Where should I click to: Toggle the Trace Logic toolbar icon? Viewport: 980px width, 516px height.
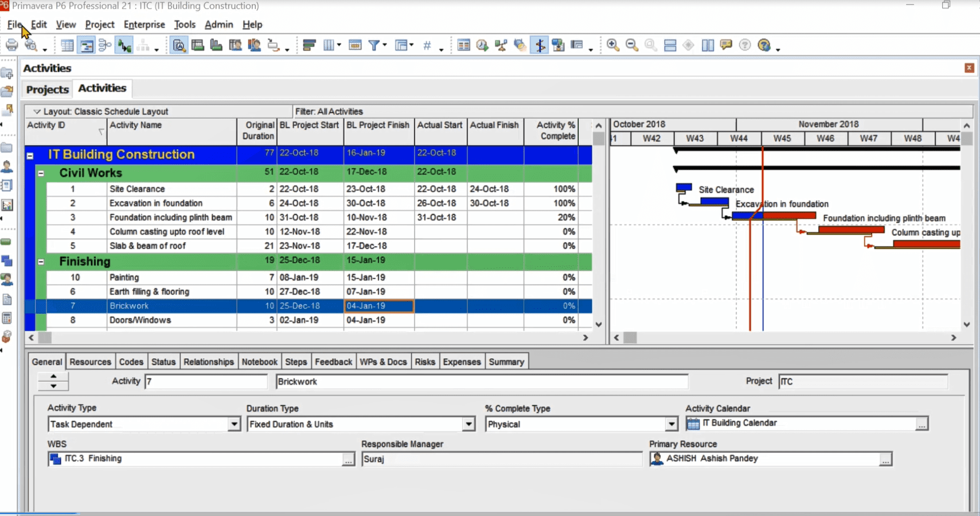[124, 45]
